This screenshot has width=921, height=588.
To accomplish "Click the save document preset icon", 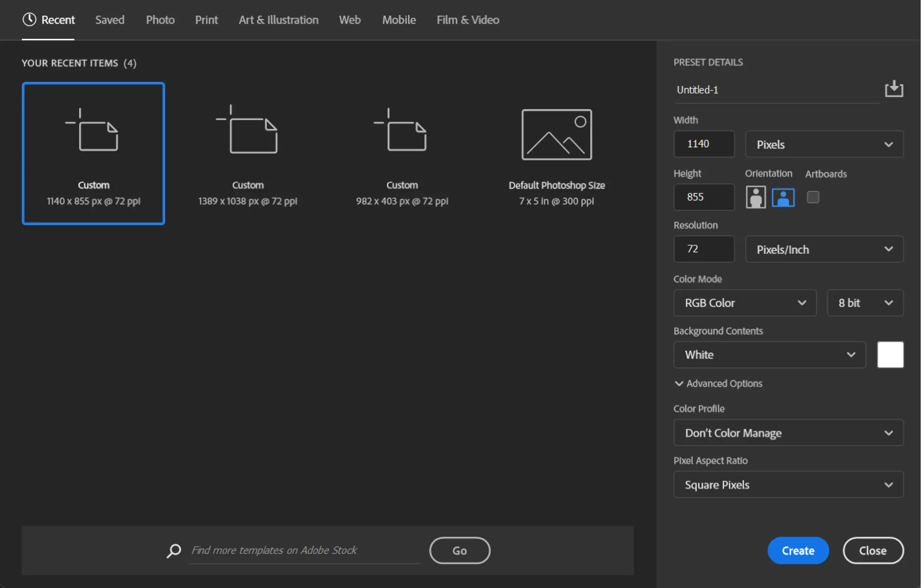I will tap(894, 89).
